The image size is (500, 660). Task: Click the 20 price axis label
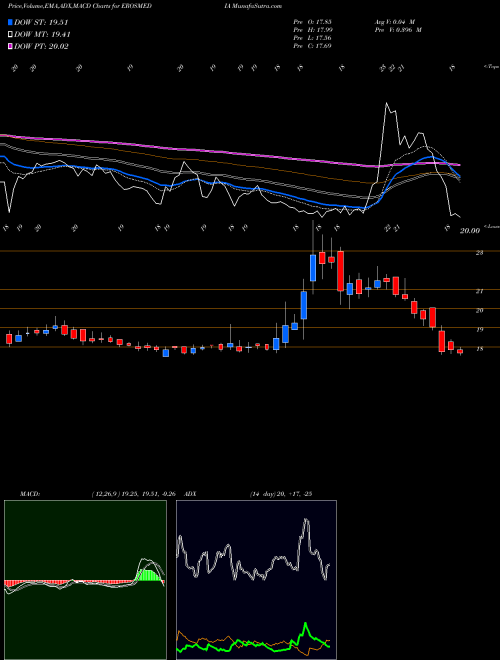(479, 310)
